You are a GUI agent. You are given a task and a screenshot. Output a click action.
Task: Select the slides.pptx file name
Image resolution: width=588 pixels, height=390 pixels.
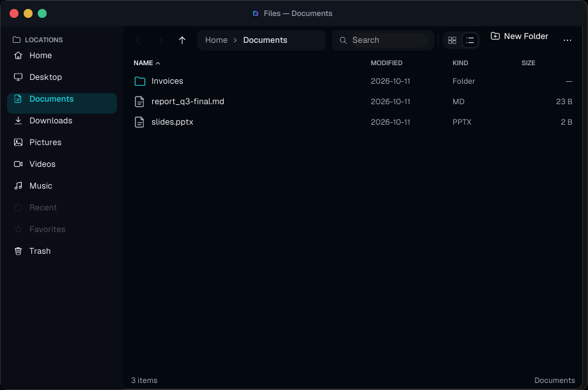pos(172,122)
